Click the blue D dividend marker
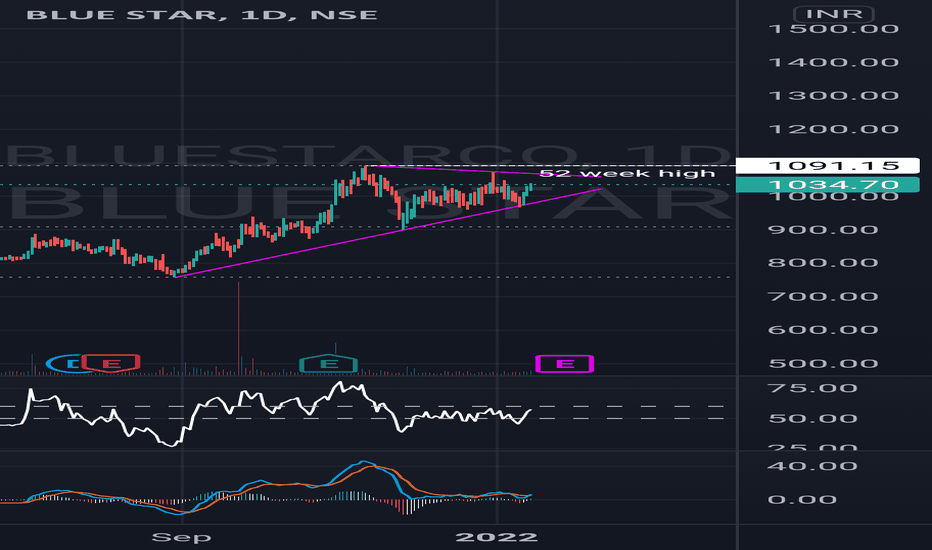Screen dimensions: 932x550 coord(65,363)
